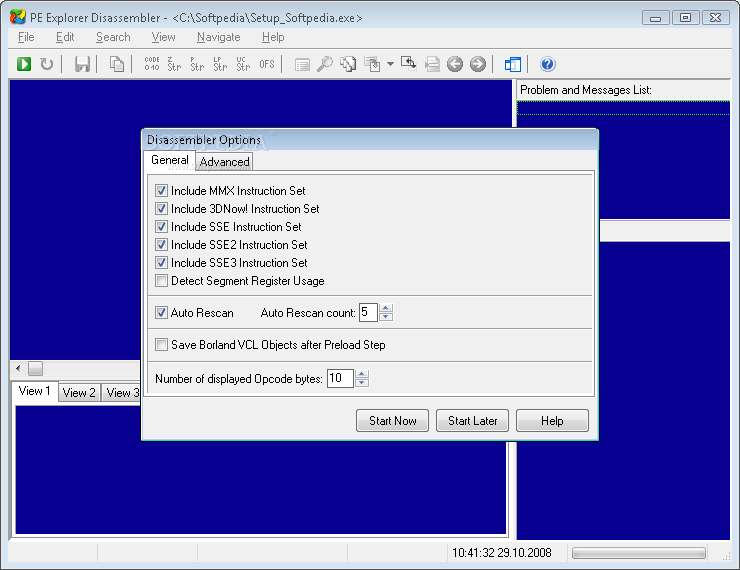
Task: Toggle Include 3DNow! Instruction Set checkbox
Action: click(x=161, y=209)
